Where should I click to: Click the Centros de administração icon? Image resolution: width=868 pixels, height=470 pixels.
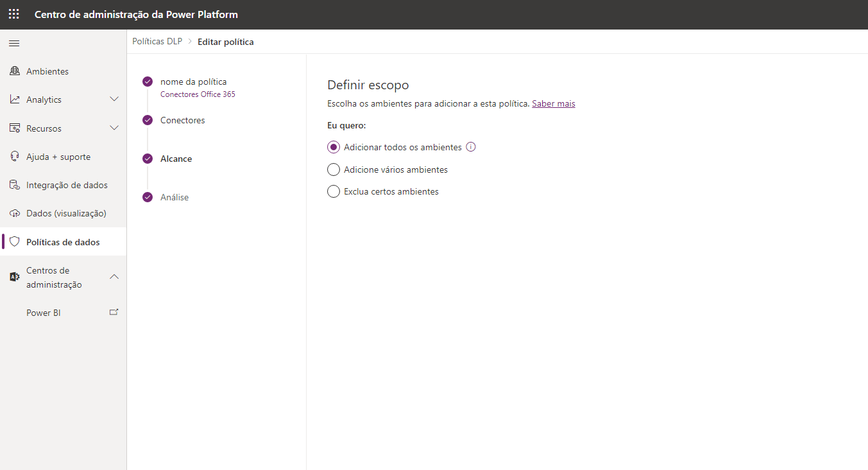coord(15,277)
